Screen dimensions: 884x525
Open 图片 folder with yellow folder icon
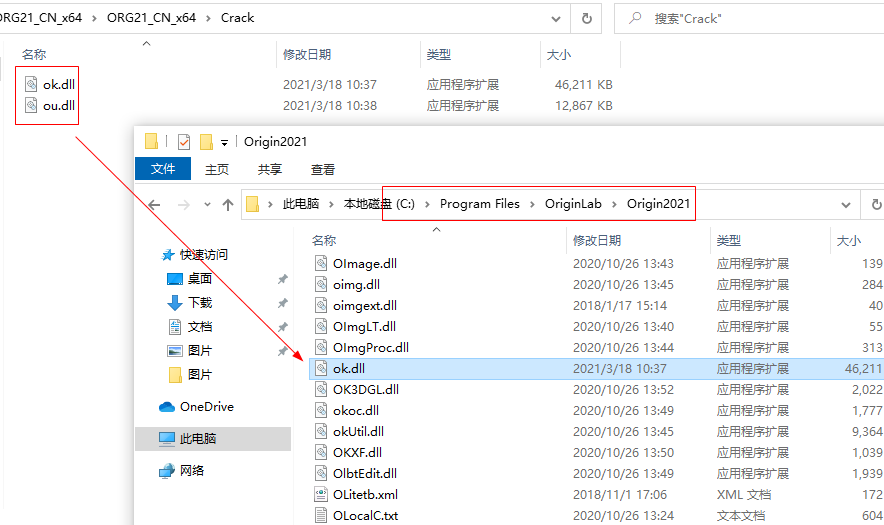pos(200,374)
